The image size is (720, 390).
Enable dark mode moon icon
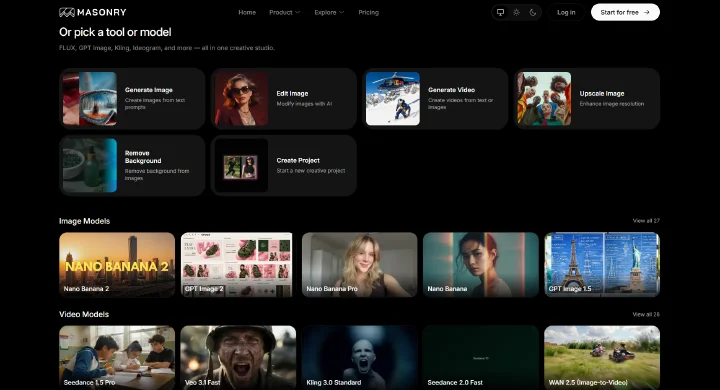click(533, 12)
